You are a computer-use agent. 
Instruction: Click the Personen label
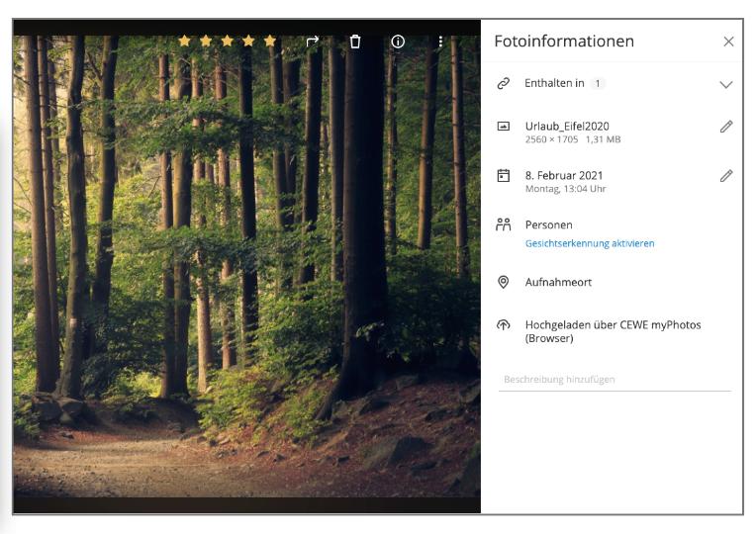[548, 225]
